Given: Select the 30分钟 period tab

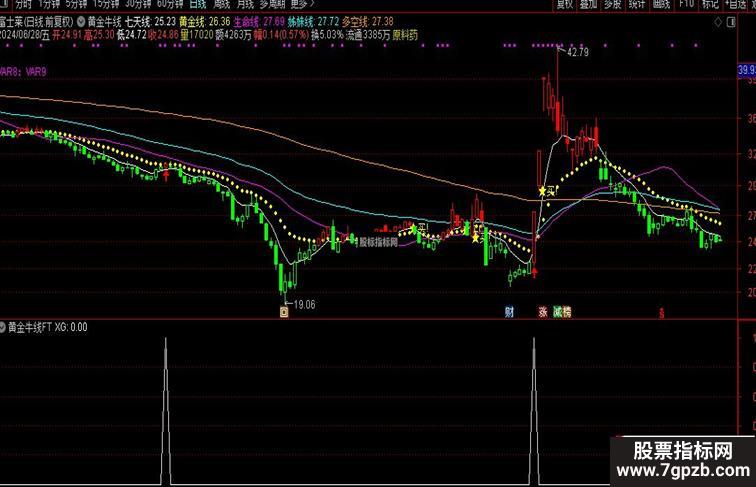Looking at the screenshot, I should click(x=138, y=4).
